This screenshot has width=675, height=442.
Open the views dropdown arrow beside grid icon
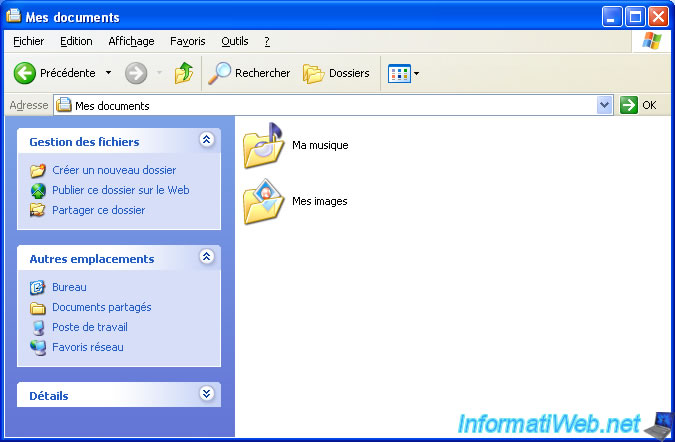point(416,74)
